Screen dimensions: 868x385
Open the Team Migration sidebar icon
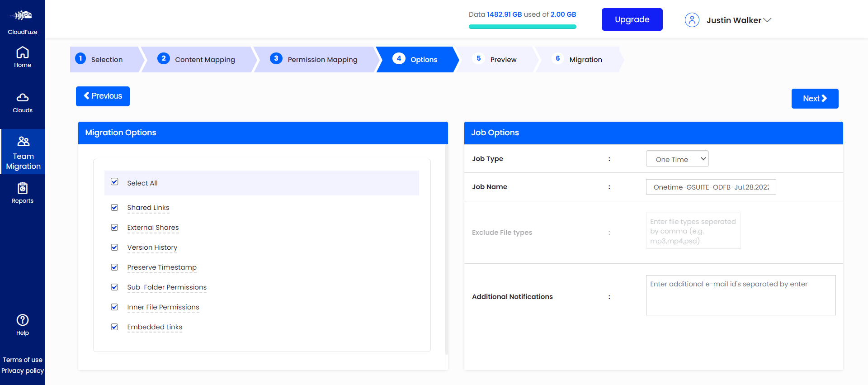click(23, 142)
